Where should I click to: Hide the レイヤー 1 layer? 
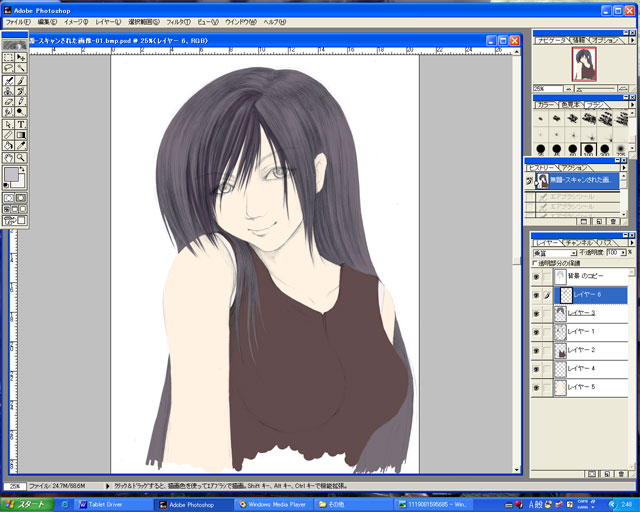(536, 332)
